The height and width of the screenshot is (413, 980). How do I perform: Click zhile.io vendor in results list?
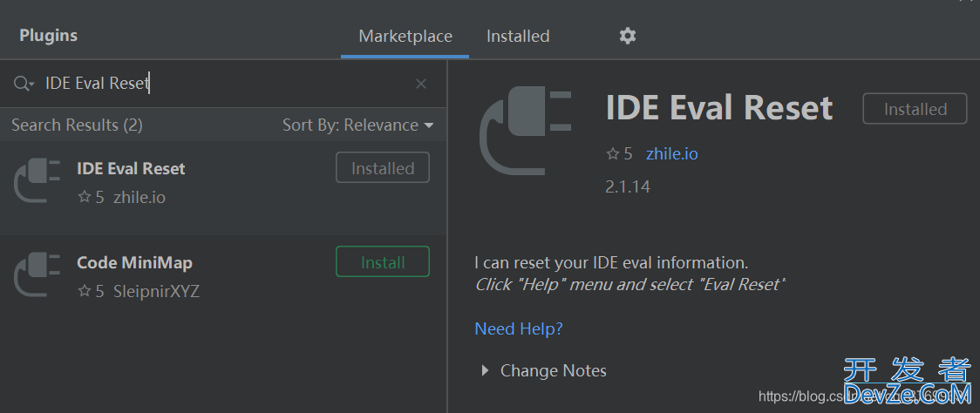point(140,198)
